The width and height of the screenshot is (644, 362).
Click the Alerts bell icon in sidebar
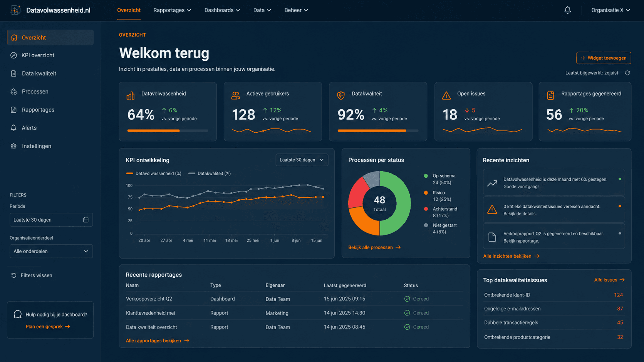point(13,128)
